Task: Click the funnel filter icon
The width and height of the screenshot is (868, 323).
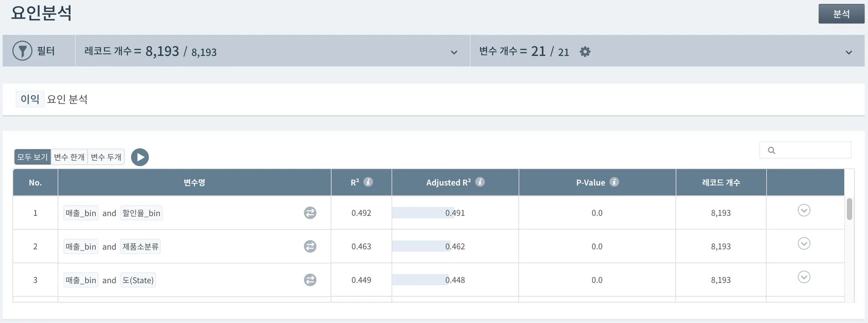Action: pos(22,51)
